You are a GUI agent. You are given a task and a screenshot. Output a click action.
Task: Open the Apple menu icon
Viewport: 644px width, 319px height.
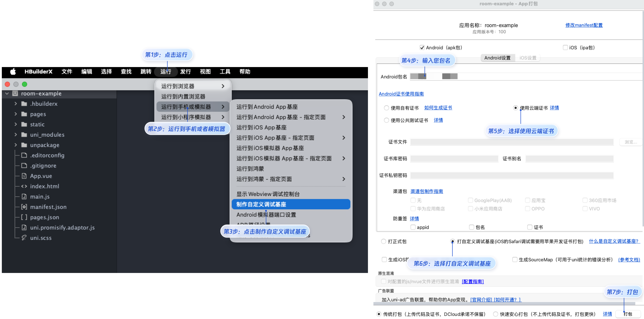[x=13, y=72]
